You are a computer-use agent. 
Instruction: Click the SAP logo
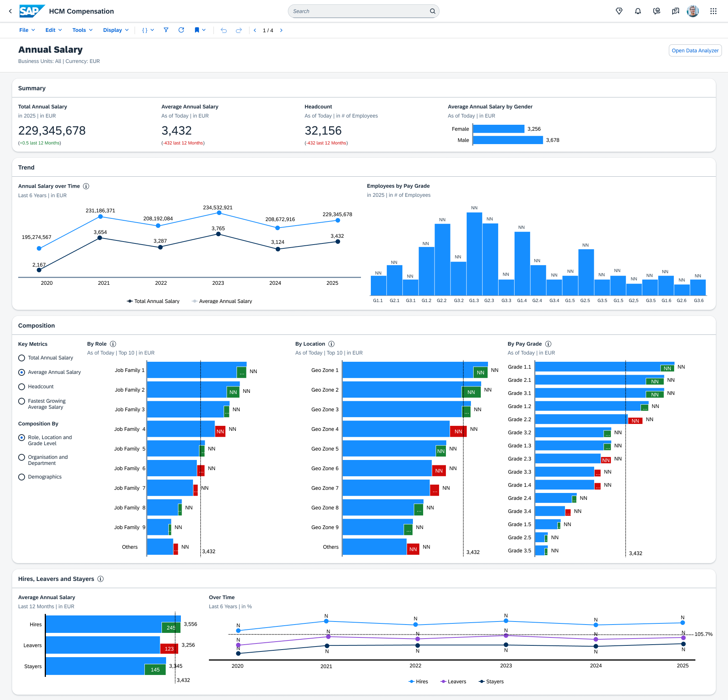(x=32, y=11)
